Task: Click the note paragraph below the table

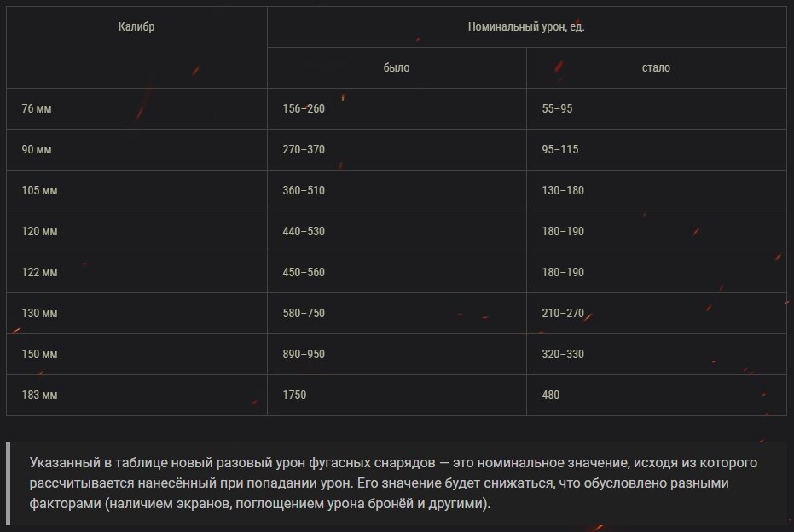Action: click(392, 483)
